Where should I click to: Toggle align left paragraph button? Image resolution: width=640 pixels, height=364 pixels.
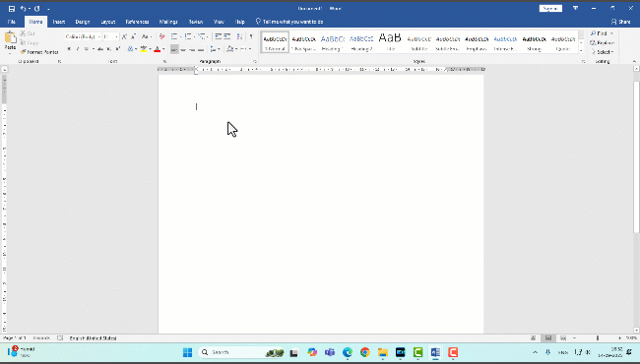tap(174, 49)
